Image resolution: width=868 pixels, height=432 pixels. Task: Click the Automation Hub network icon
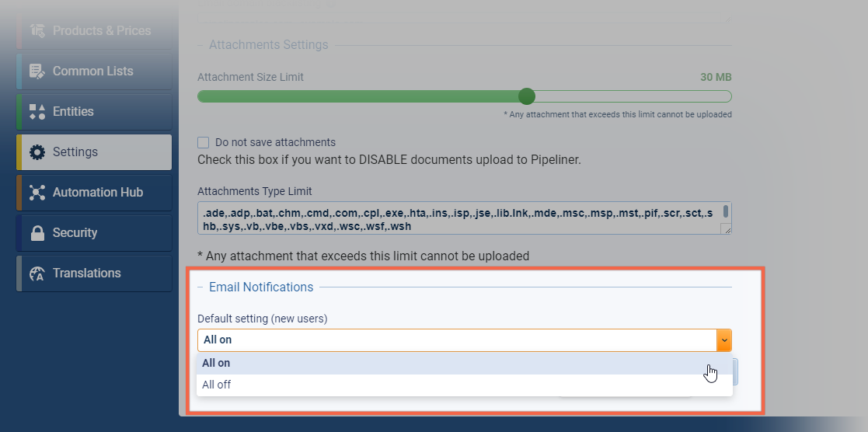(37, 192)
